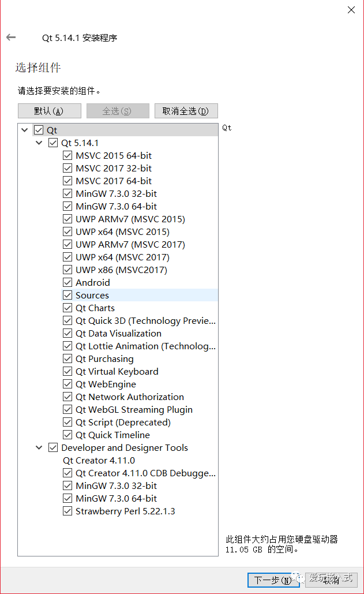Screen dimensions: 364x594
Task: Uncheck Strawberry Perl 5.22.1.3 checkbox
Action: (68, 511)
